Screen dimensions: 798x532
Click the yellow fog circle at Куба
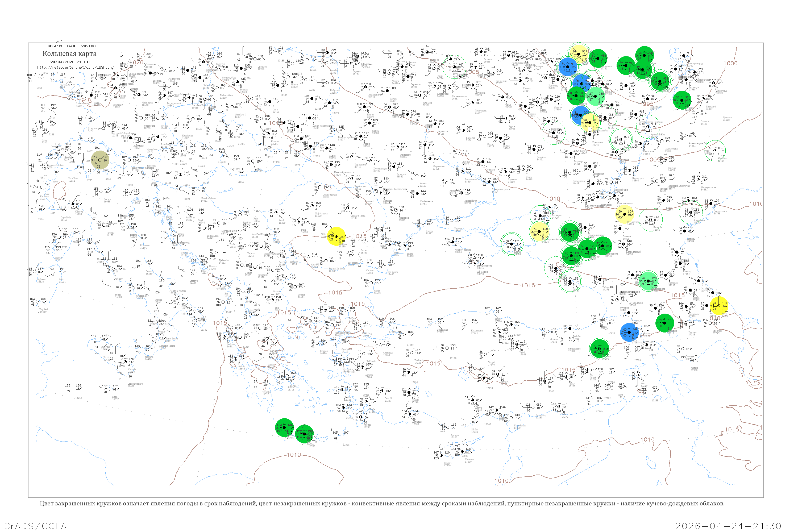[x=719, y=306]
